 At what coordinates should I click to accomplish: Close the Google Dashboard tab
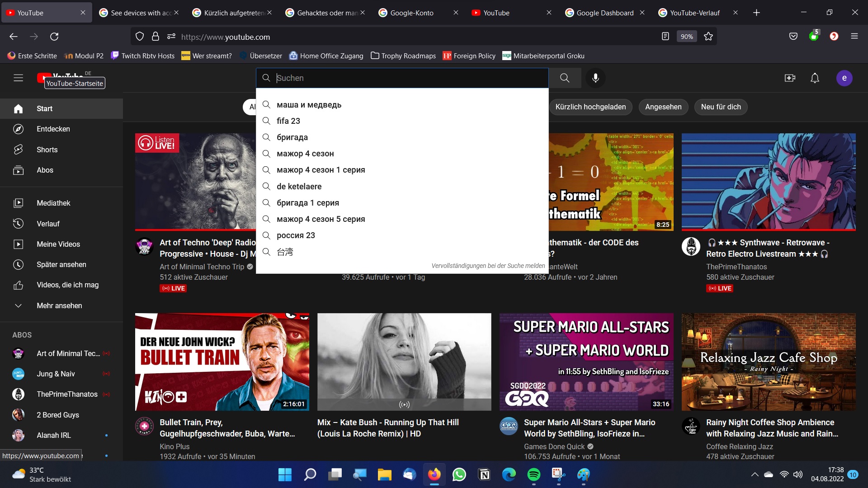[642, 13]
